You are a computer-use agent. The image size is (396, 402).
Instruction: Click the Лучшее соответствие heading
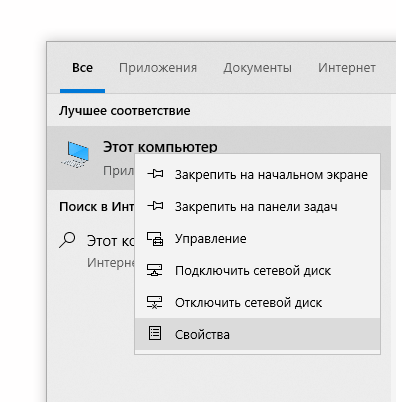point(125,111)
